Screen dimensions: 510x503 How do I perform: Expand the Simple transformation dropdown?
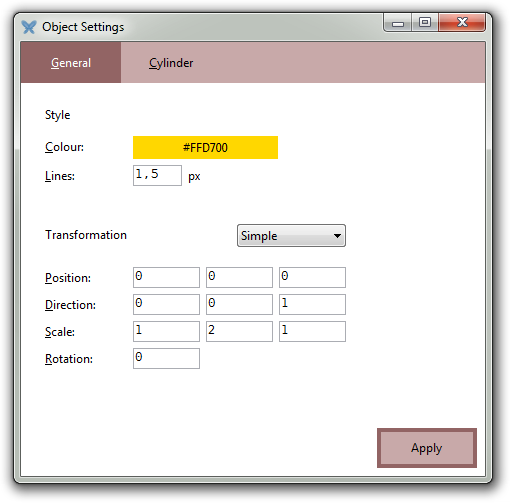point(291,236)
